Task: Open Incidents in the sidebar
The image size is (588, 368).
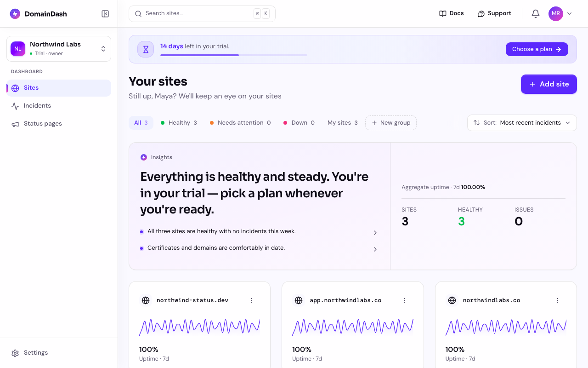Action: pos(59,106)
